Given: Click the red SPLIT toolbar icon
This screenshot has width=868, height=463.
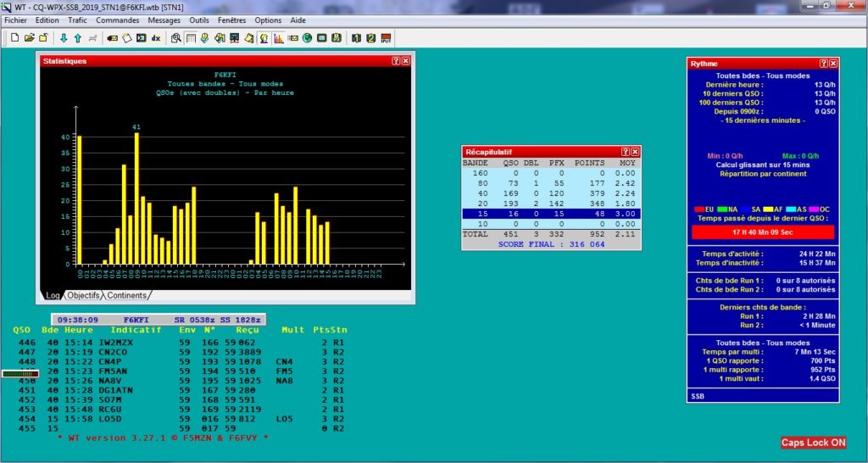Looking at the screenshot, I should (386, 37).
